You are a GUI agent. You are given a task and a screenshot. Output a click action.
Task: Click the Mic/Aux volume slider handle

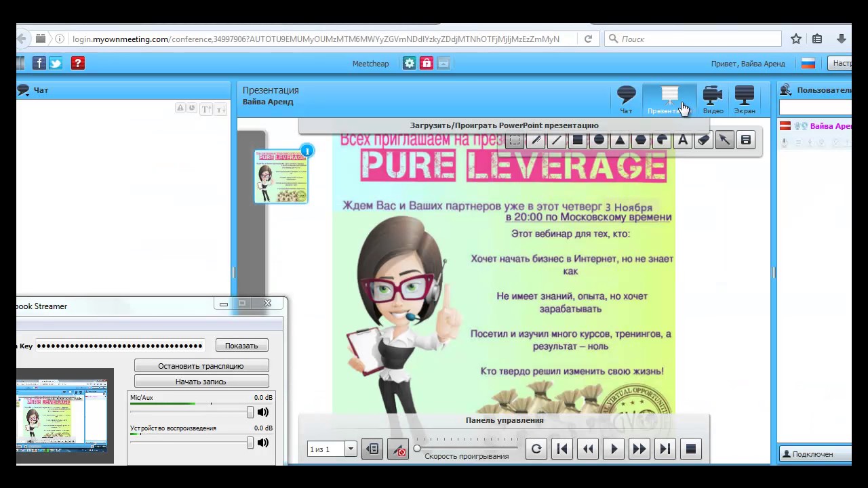point(250,412)
